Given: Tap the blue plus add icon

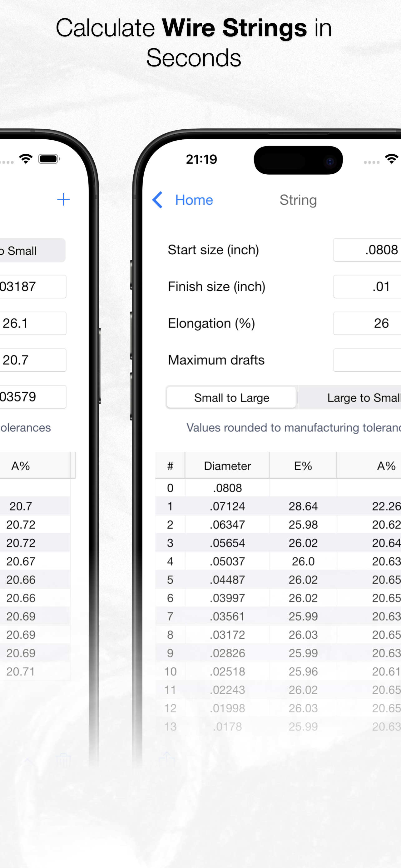Looking at the screenshot, I should (63, 199).
